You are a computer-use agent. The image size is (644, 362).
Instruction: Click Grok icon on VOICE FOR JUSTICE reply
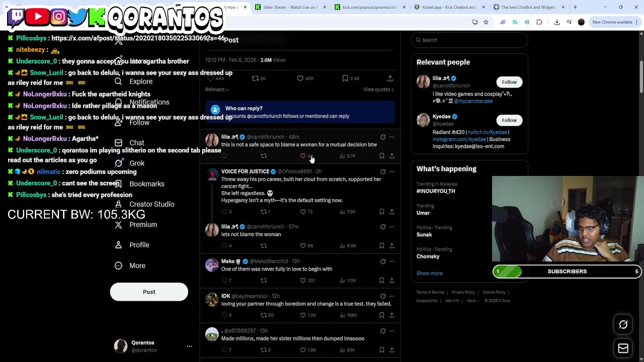point(383,171)
